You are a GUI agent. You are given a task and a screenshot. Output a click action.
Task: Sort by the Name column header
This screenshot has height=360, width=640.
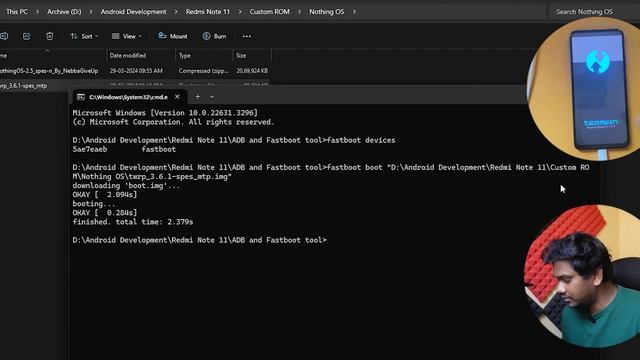click(x=53, y=56)
